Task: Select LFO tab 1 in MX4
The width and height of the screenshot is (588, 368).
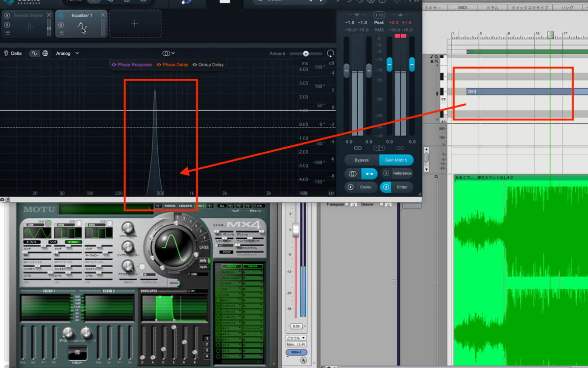Action: [177, 217]
